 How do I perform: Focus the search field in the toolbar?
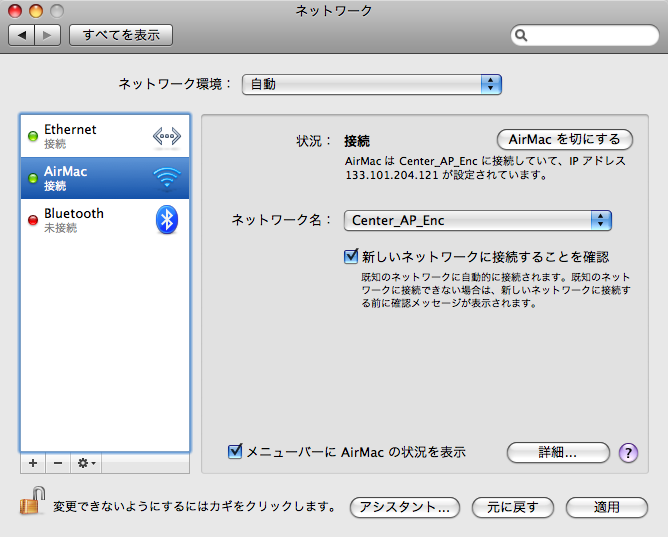coord(584,35)
